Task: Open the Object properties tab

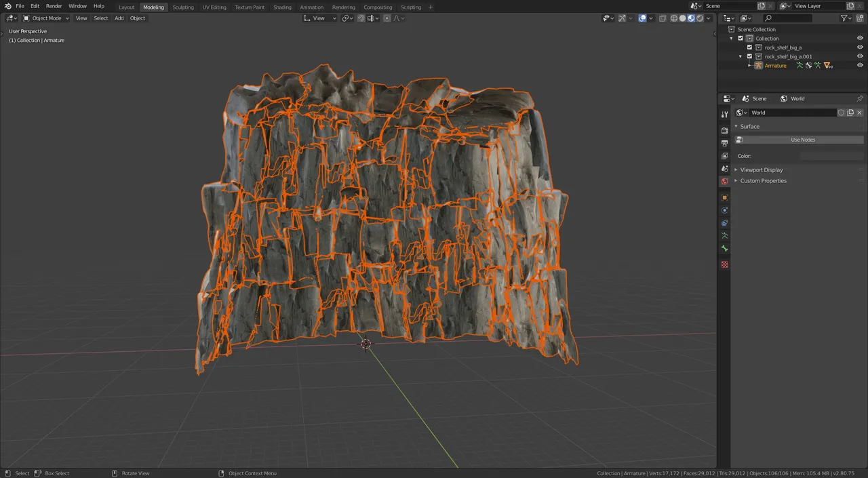Action: tap(724, 197)
